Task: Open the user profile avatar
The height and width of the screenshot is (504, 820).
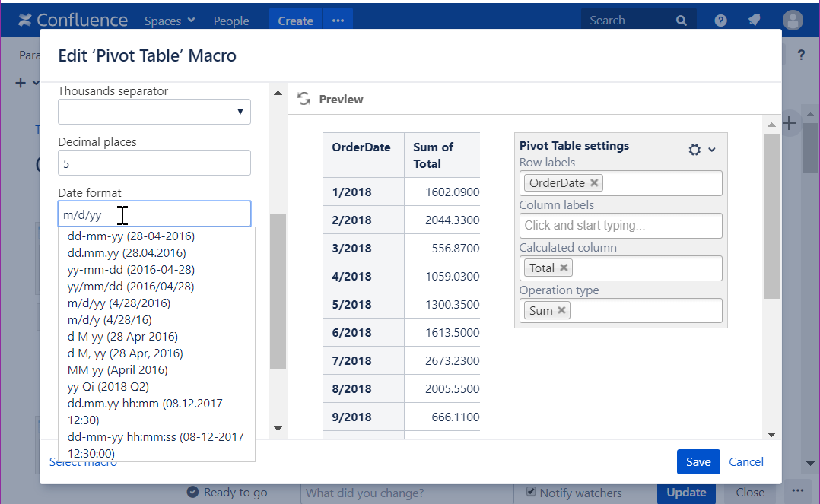Action: coord(793,21)
